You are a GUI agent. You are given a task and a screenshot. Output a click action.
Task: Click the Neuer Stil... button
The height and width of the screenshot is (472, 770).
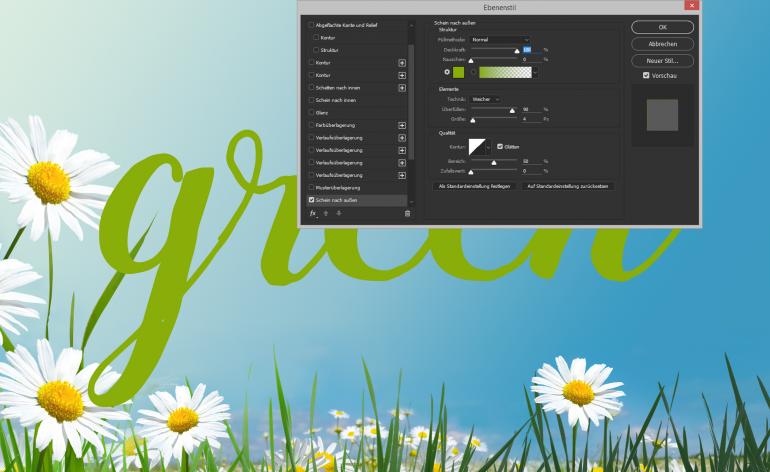(x=662, y=60)
